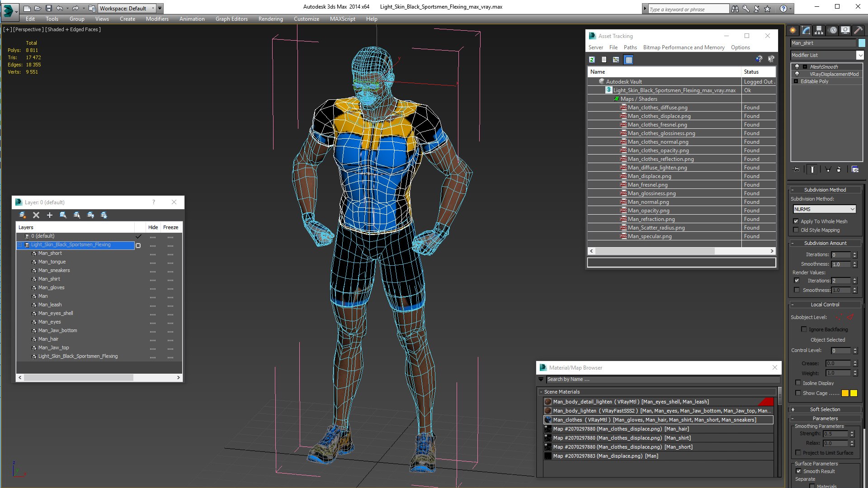Screen dimensions: 868x488
Task: Click the Man_shirt object color swatch
Action: pos(862,43)
